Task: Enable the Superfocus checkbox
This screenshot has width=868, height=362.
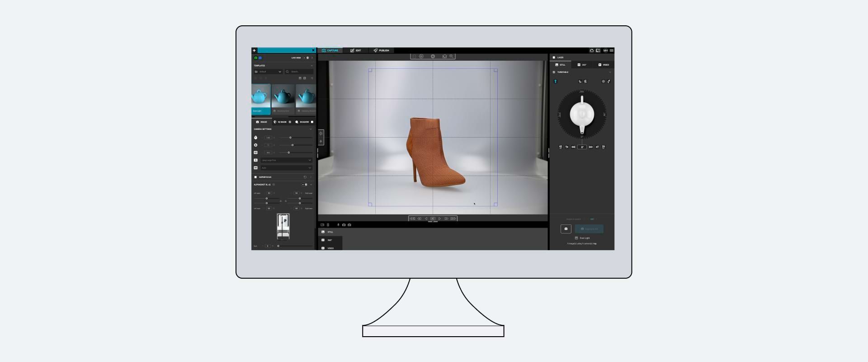Action: click(x=255, y=177)
